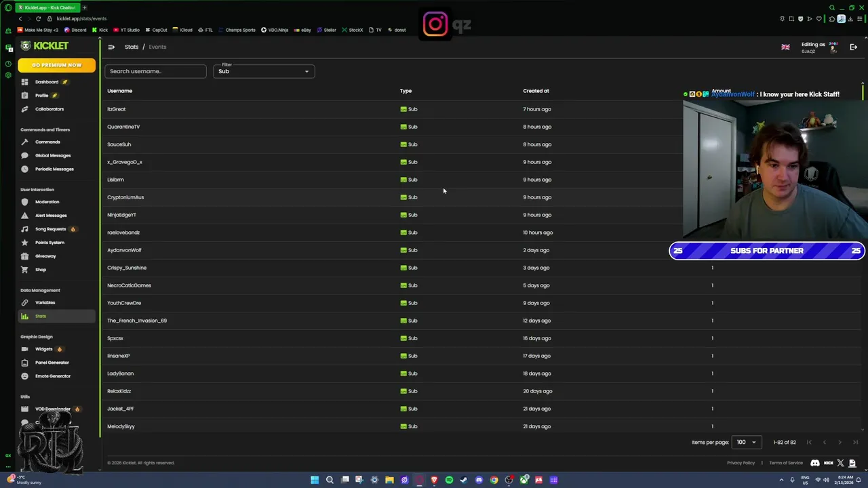
Task: Click the X (Twitter) icon in footer
Action: click(841, 463)
